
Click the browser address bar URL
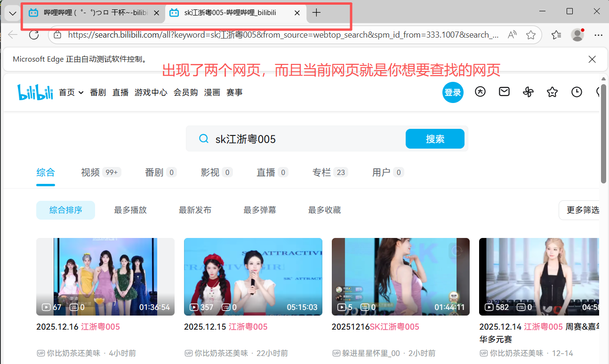pos(284,35)
